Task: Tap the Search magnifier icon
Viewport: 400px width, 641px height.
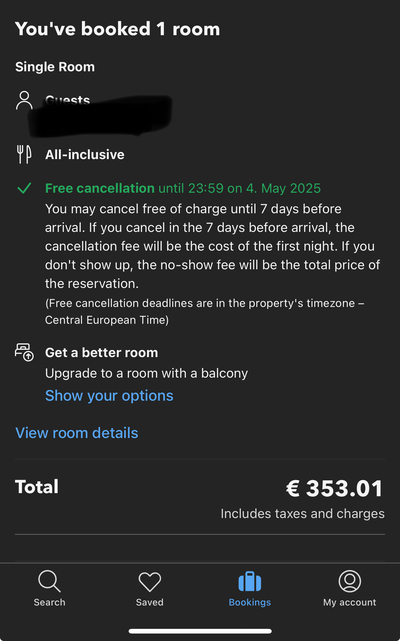Action: click(49, 581)
